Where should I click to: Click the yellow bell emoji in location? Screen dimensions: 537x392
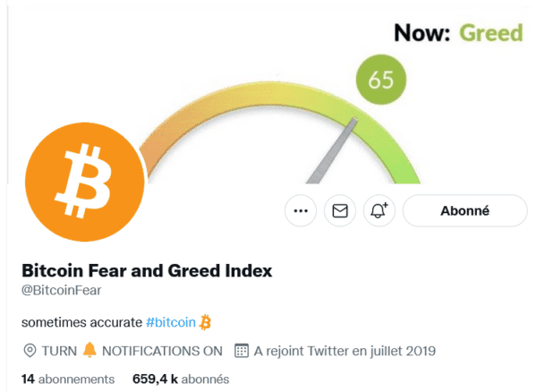pos(89,350)
